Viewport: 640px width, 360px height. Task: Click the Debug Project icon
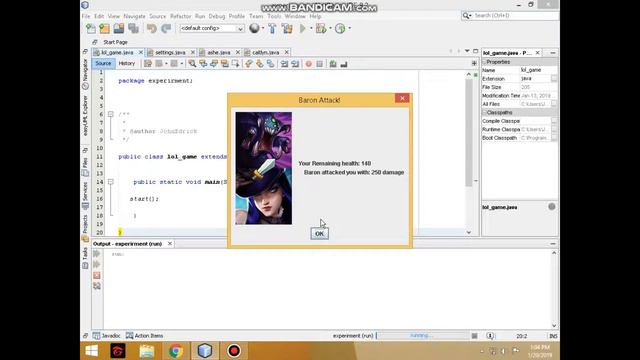[321, 29]
